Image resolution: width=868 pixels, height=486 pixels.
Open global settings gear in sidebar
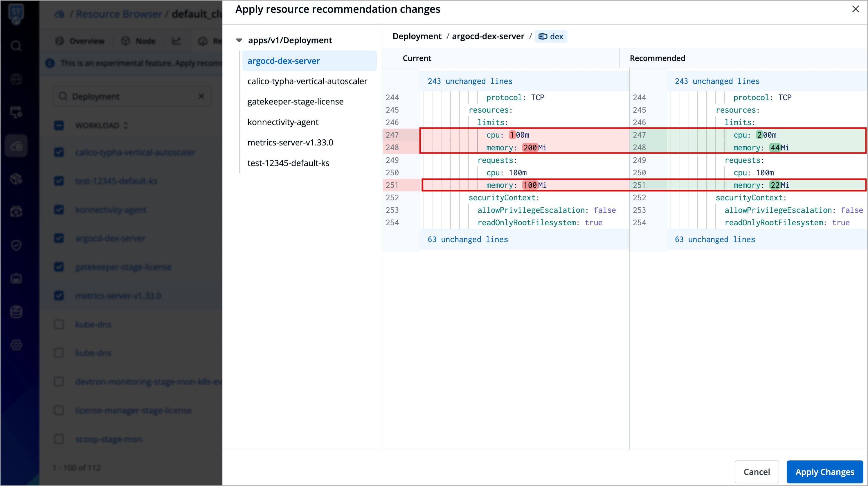coord(16,345)
